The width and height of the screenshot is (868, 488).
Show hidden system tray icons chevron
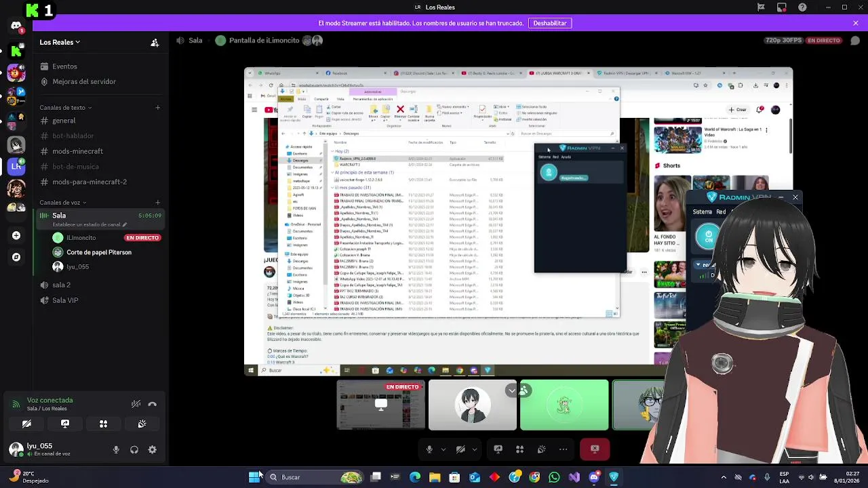tap(724, 477)
